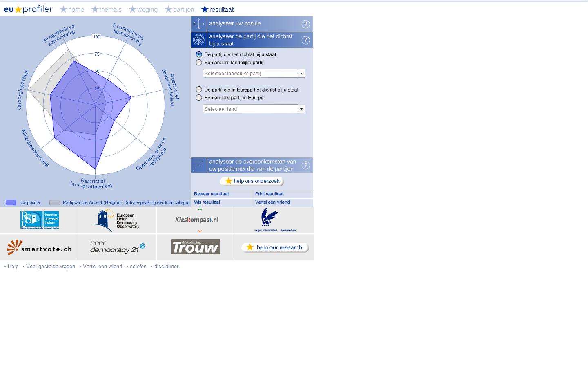Choose 'De partij die in Europa het dichtst' radio
588x368 pixels.
coord(199,90)
